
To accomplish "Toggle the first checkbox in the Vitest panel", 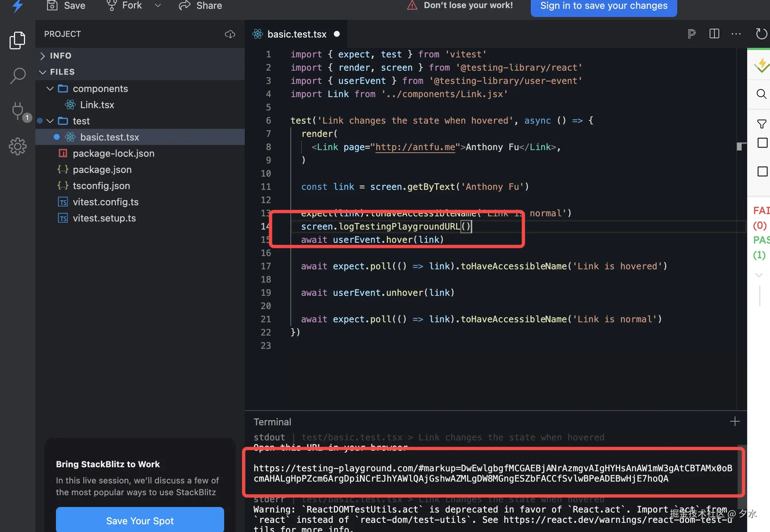I will pos(762,143).
